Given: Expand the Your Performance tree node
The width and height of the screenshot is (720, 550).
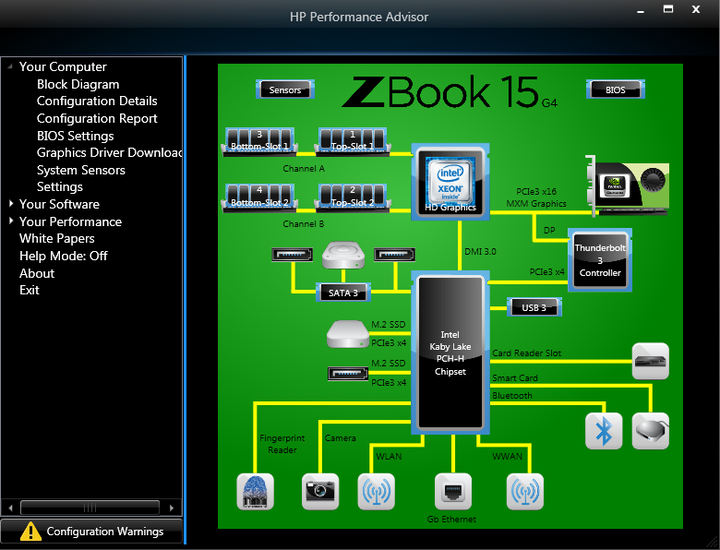Looking at the screenshot, I should click(11, 221).
